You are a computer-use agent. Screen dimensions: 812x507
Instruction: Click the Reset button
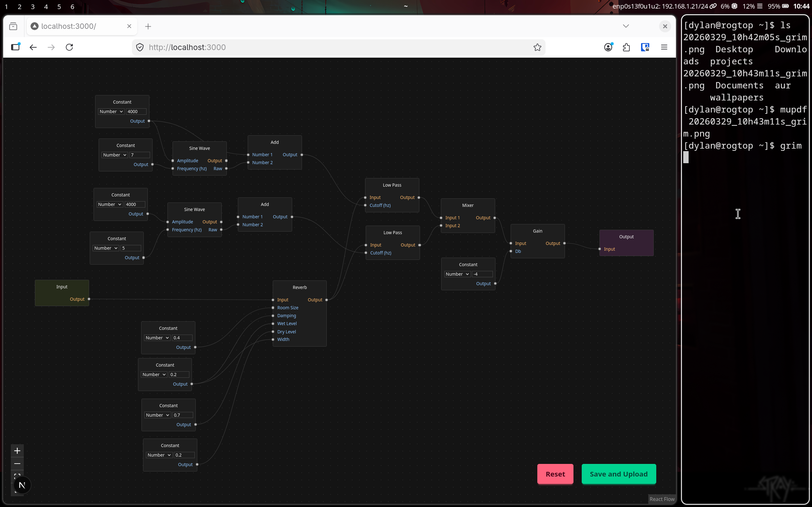coord(555,474)
